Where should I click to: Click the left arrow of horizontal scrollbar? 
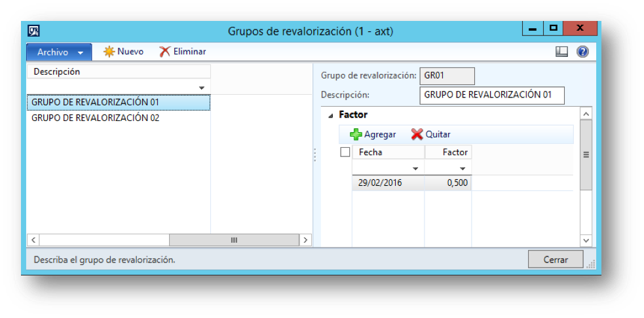(x=33, y=240)
